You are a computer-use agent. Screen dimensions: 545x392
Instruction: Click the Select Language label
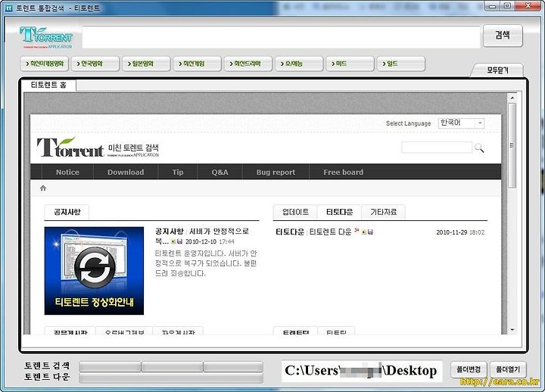point(408,123)
